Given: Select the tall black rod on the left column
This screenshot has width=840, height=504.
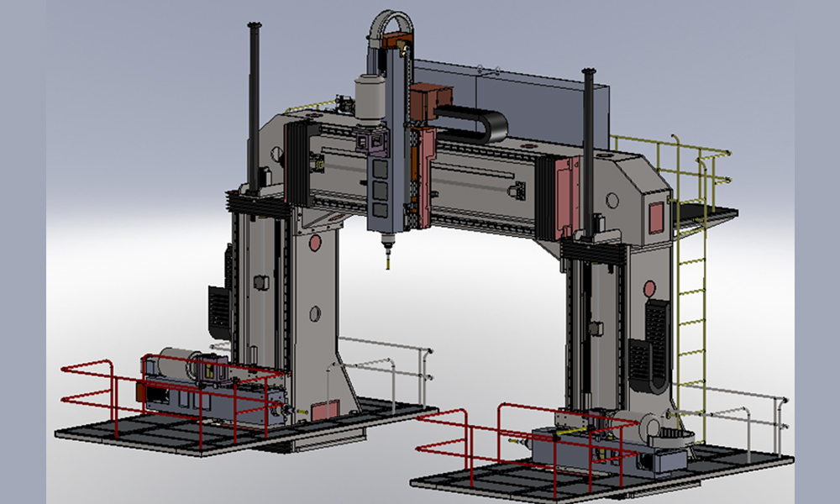Looking at the screenshot, I should [x=253, y=101].
